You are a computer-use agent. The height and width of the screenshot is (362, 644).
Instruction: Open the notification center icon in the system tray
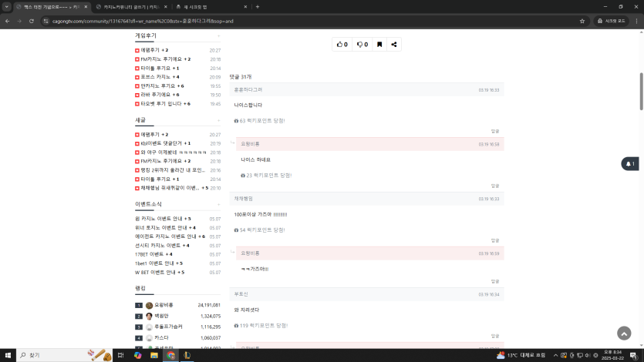pos(633,355)
